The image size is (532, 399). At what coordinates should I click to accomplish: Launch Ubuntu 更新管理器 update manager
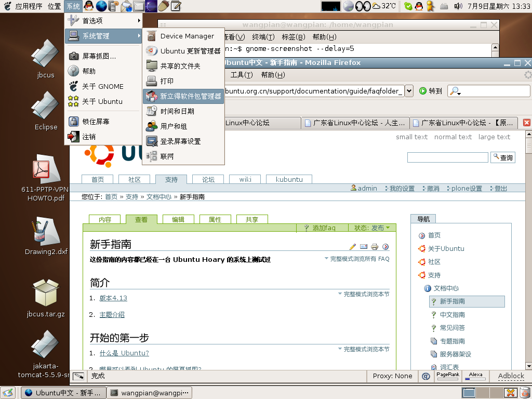pos(183,51)
